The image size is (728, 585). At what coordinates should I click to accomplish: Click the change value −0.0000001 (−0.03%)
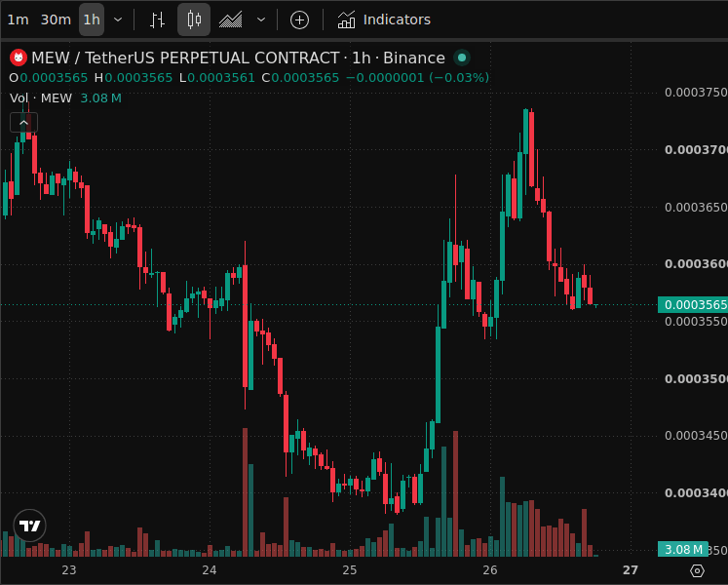click(418, 78)
